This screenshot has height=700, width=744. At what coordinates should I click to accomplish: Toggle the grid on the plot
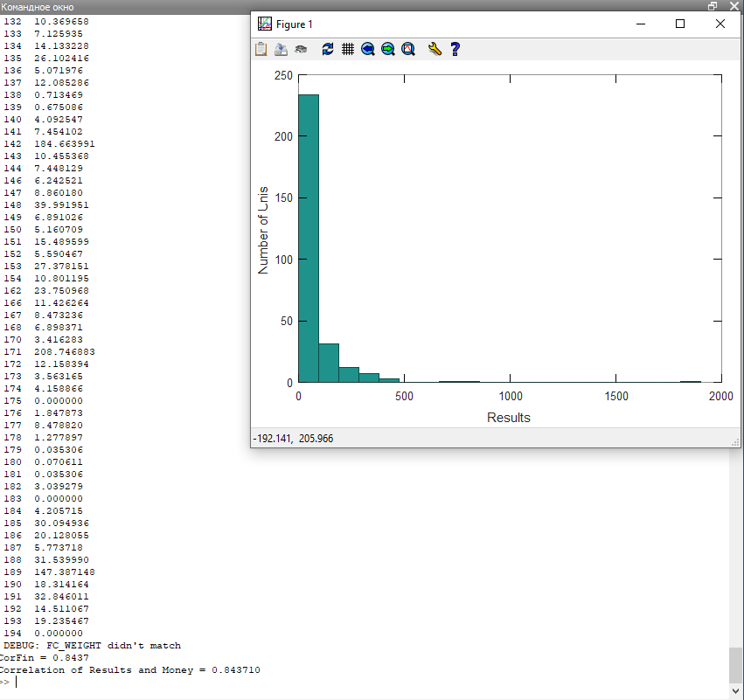(348, 49)
